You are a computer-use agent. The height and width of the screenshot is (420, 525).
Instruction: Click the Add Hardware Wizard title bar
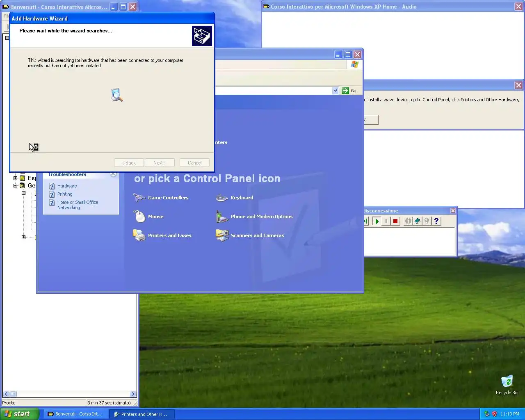click(x=112, y=18)
